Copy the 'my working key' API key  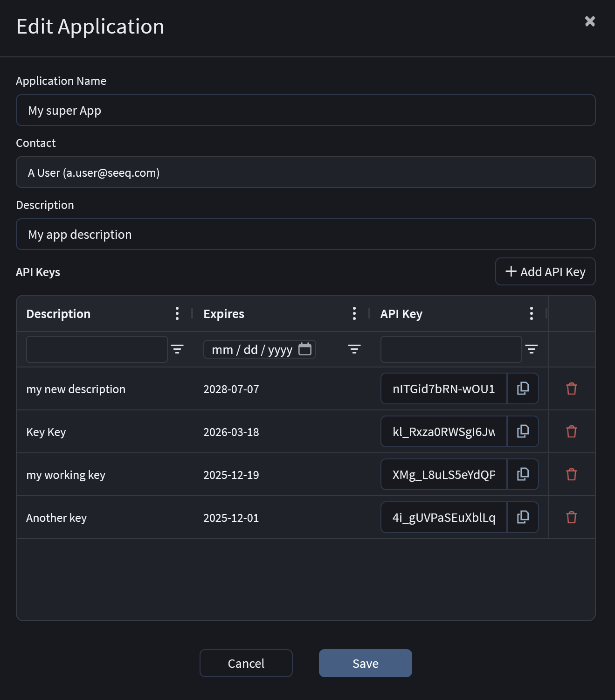click(523, 474)
